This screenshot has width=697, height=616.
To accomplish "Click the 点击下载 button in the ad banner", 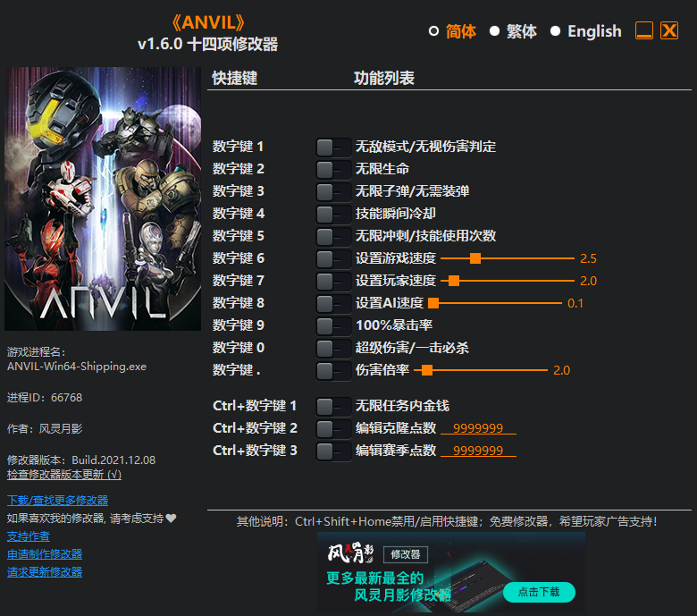I will pyautogui.click(x=539, y=592).
